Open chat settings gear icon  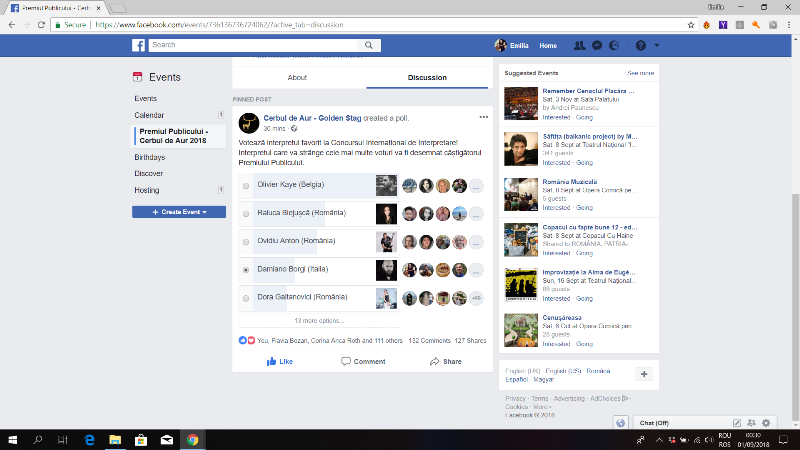(x=766, y=423)
